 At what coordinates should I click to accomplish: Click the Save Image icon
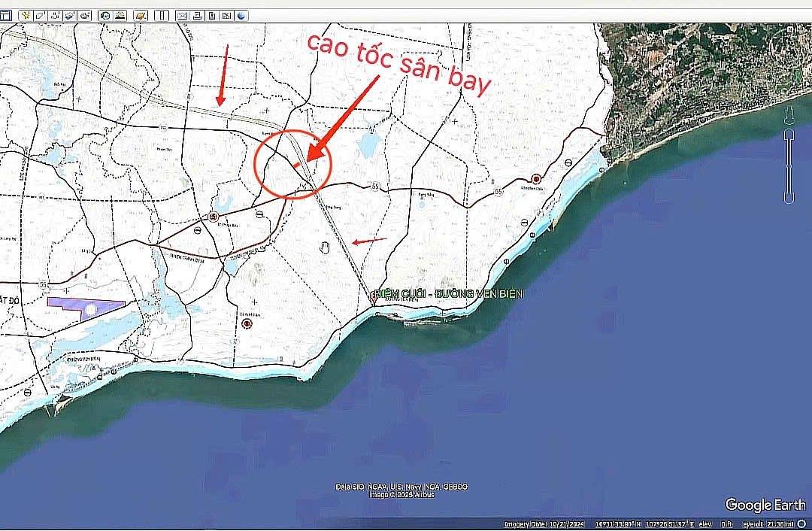[x=212, y=16]
